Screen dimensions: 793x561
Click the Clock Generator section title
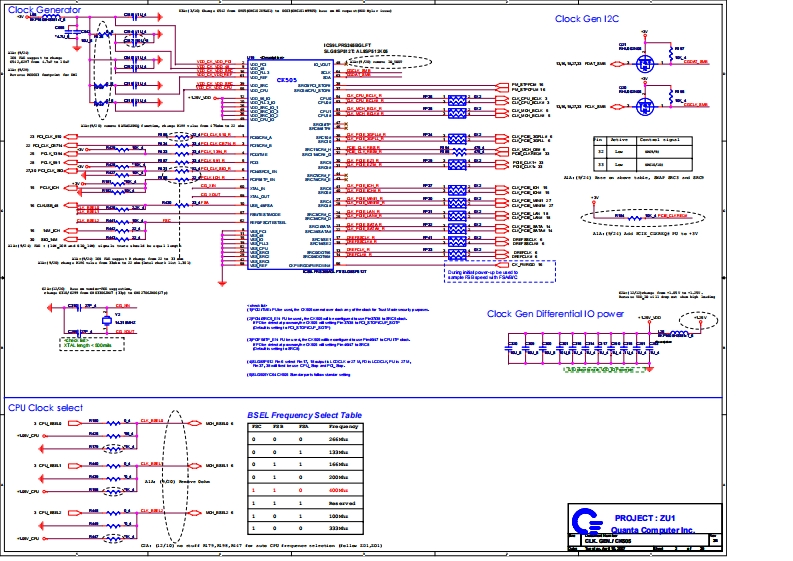(x=46, y=10)
